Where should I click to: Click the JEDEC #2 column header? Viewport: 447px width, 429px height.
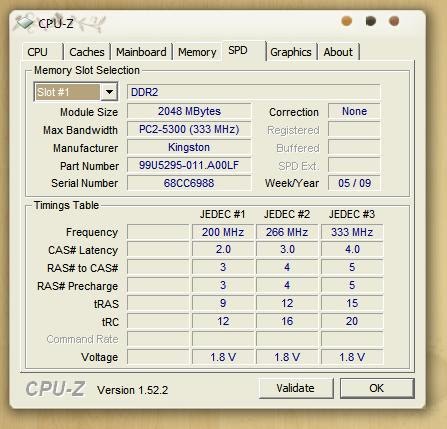(x=287, y=214)
